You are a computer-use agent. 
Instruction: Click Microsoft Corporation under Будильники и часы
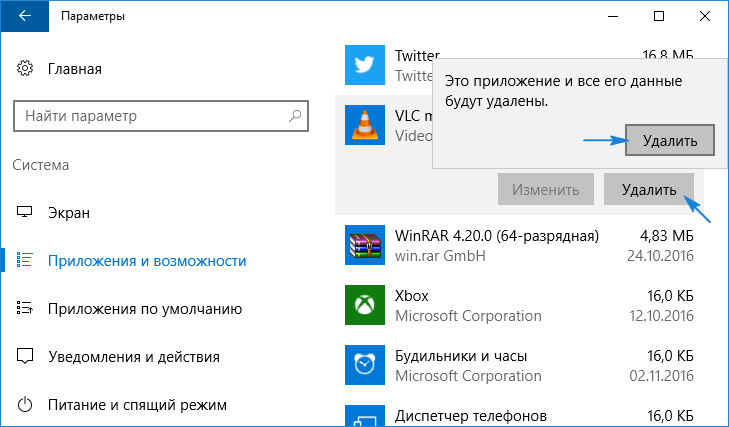[x=468, y=376]
